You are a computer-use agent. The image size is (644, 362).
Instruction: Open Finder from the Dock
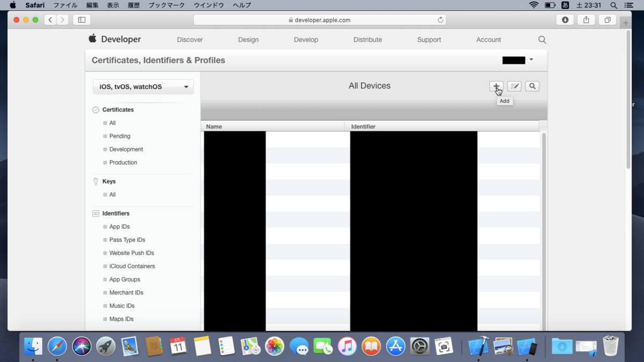pos(33,346)
